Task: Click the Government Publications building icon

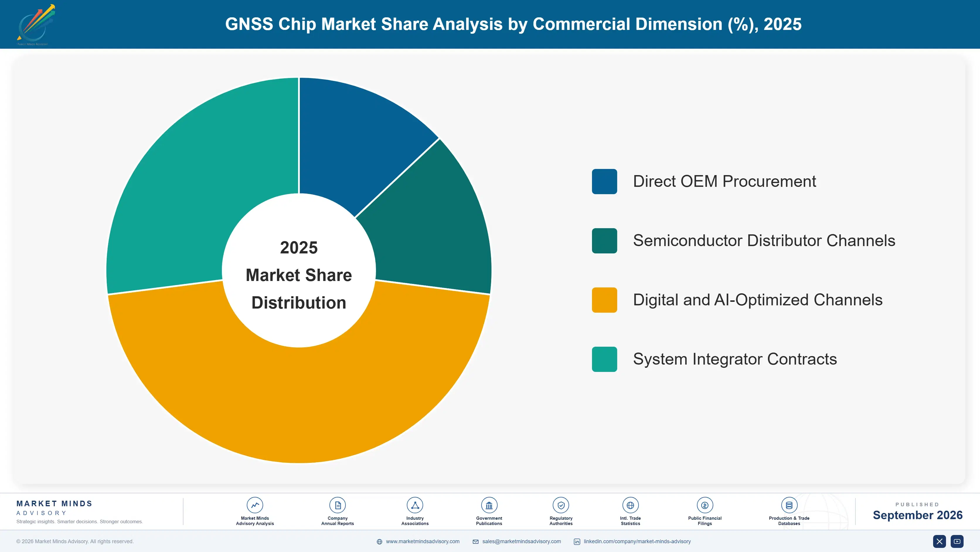Action: click(x=489, y=505)
